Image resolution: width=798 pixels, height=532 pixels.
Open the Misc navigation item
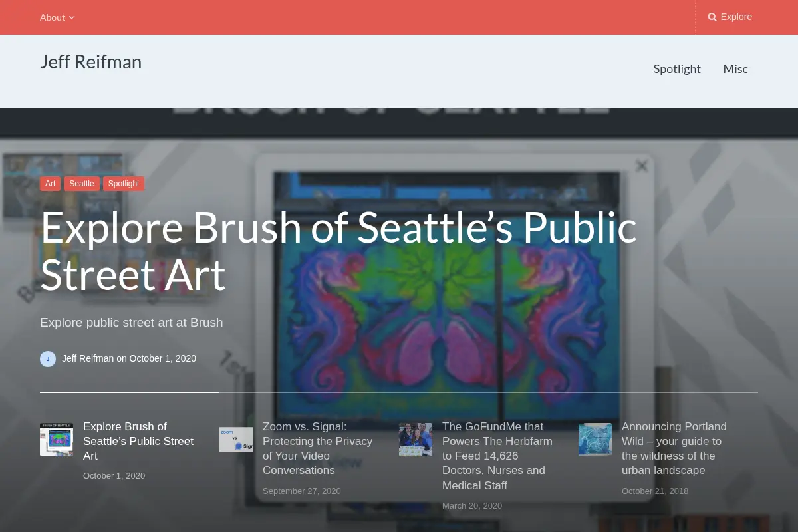pyautogui.click(x=735, y=69)
